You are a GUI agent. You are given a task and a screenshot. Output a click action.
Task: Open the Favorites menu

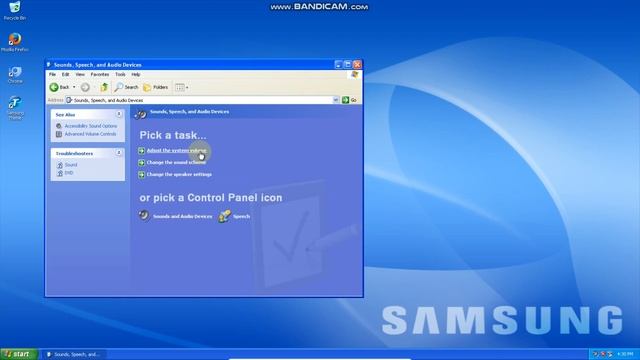(100, 74)
